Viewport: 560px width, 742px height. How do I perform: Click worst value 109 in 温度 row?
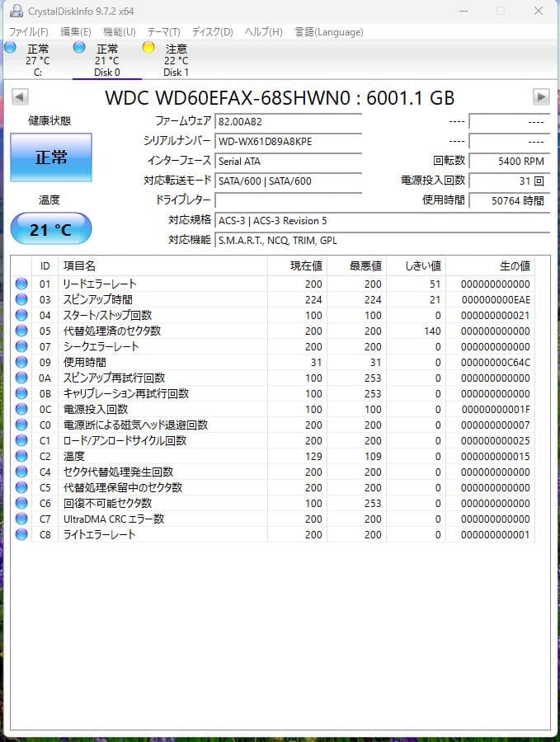point(373,456)
